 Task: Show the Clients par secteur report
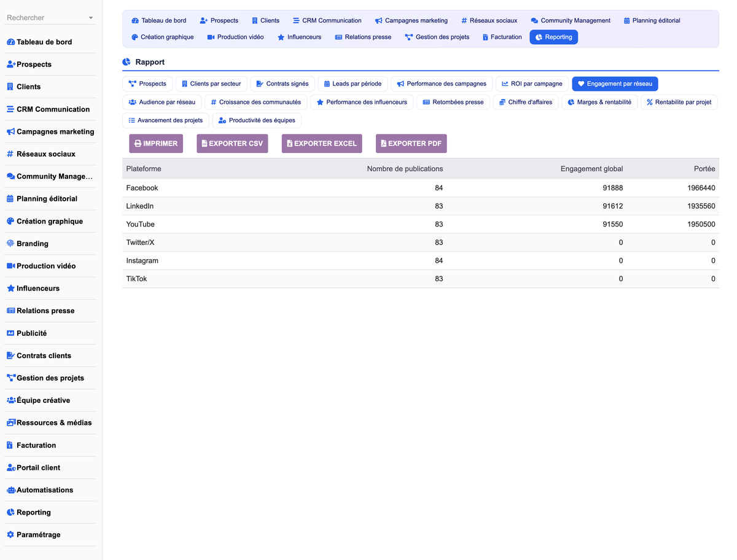(211, 84)
